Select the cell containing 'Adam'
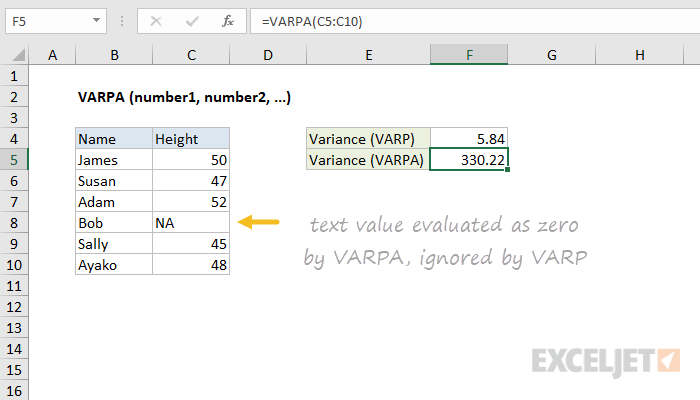 coord(114,202)
